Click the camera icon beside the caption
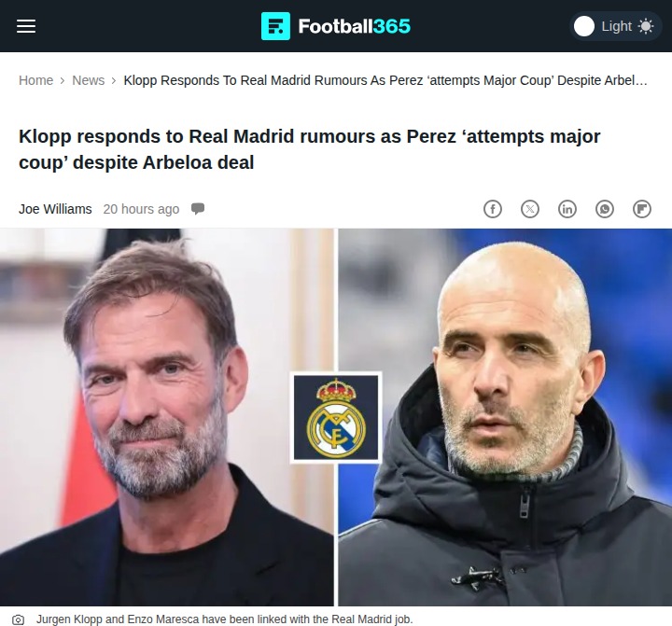The image size is (672, 626). [x=19, y=619]
